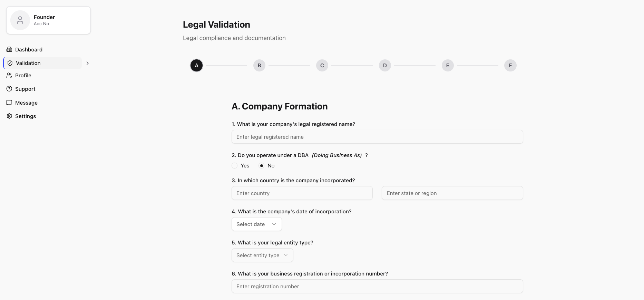Expand the Validation submenu chevron

click(x=88, y=63)
